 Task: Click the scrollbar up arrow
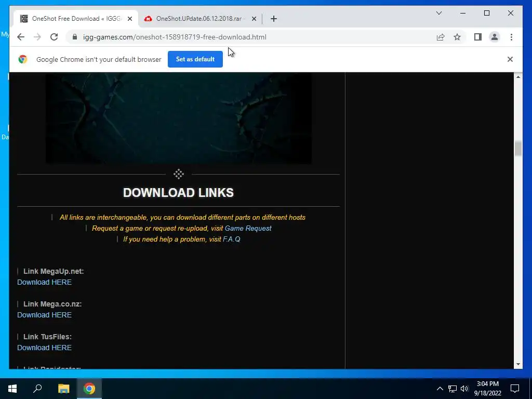[518, 77]
